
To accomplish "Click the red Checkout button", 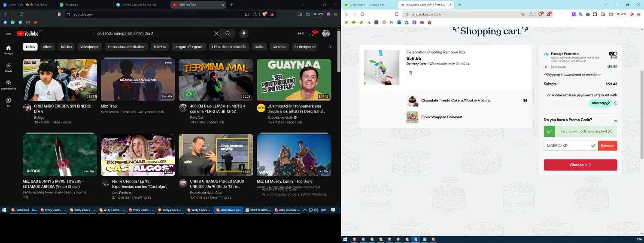I will 580,165.
